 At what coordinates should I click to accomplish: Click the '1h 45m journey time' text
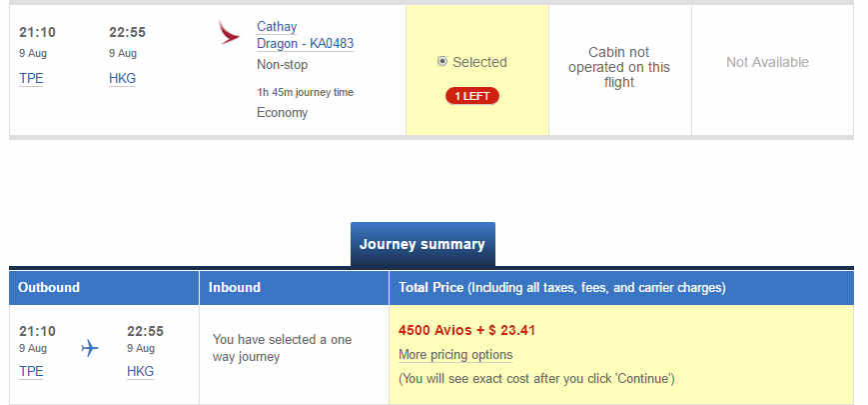pyautogui.click(x=305, y=92)
